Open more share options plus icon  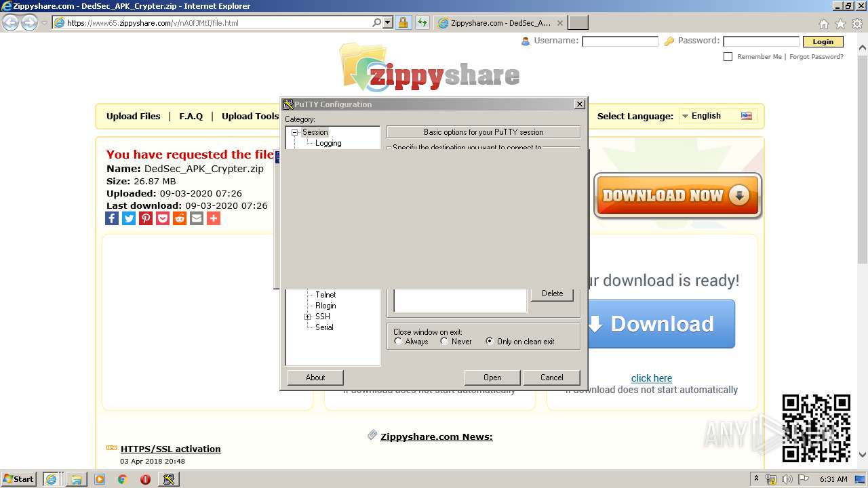coord(214,218)
